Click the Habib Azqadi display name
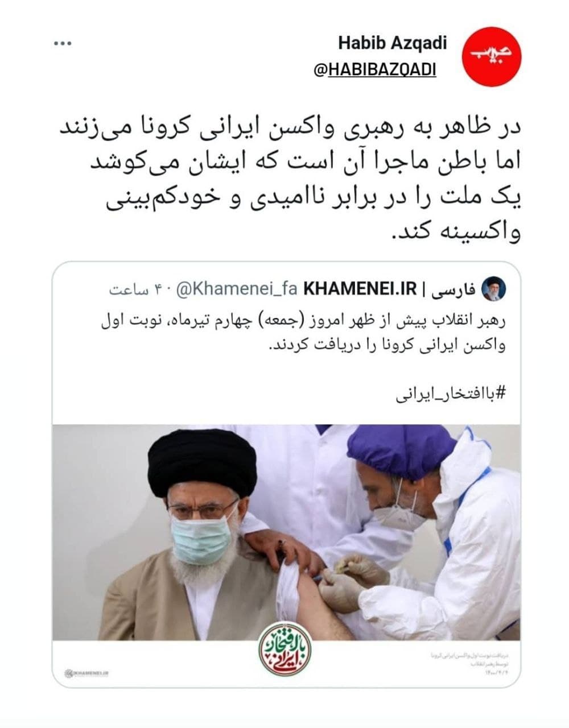 393,43
